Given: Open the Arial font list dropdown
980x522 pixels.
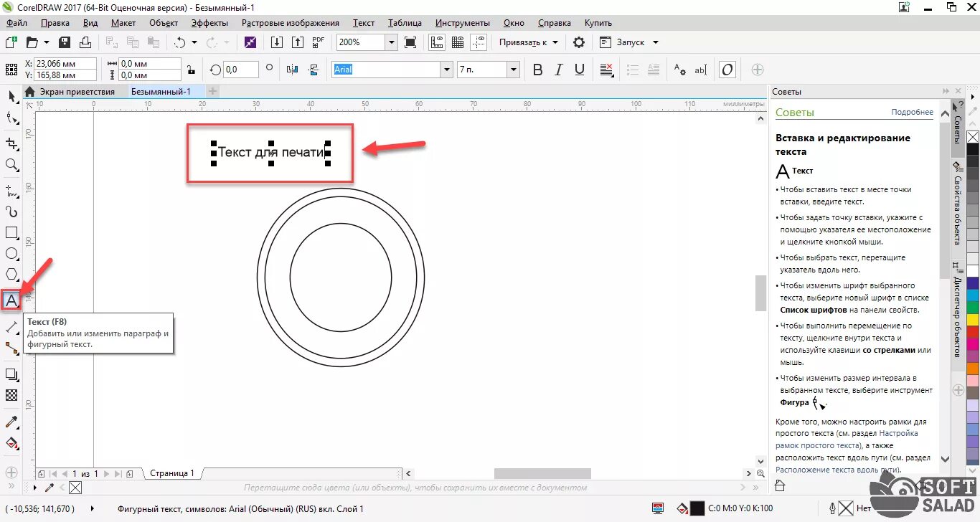Looking at the screenshot, I should pyautogui.click(x=447, y=70).
